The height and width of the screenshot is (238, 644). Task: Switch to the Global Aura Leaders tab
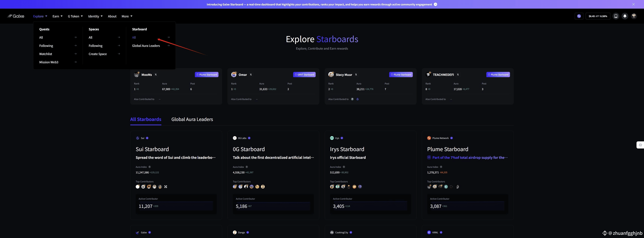192,119
